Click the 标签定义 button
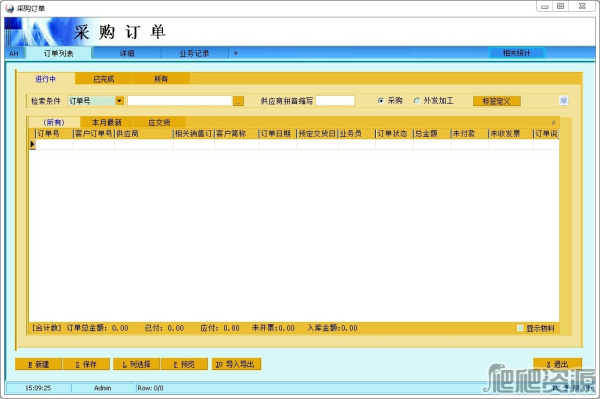The height and width of the screenshot is (399, 600). click(x=496, y=101)
